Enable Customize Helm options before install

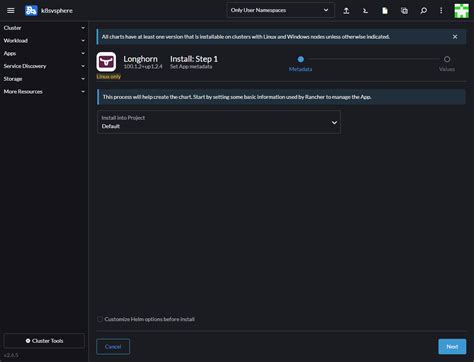[100, 319]
